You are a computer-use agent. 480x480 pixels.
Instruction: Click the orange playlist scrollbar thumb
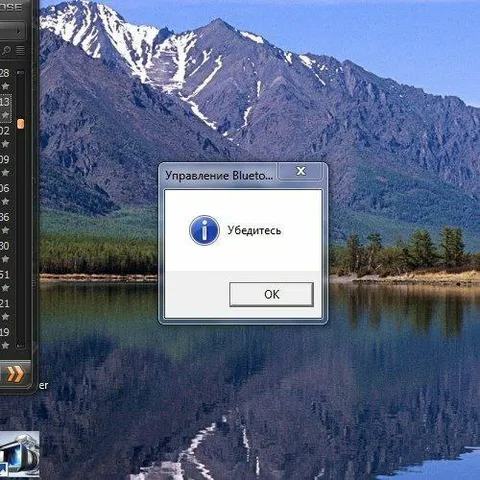[x=21, y=124]
